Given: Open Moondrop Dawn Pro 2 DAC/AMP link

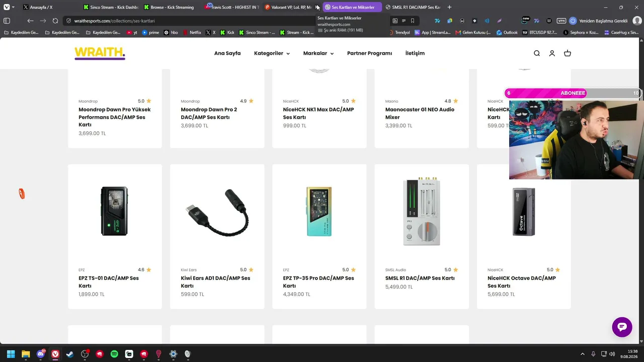Looking at the screenshot, I should click(x=209, y=113).
